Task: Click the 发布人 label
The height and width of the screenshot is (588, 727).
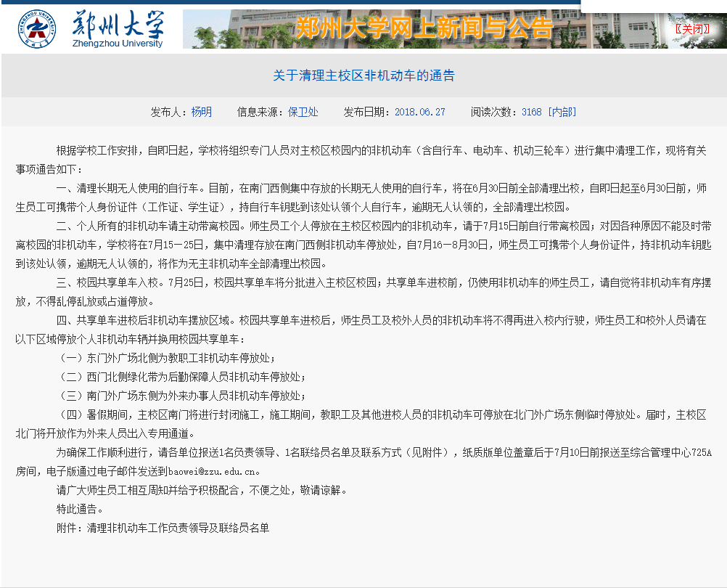Action: click(x=167, y=112)
